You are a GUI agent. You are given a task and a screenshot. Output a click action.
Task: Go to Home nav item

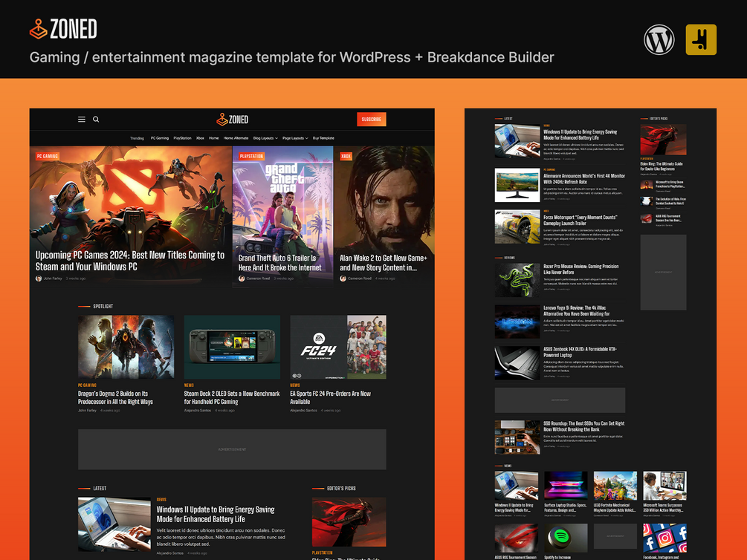214,138
